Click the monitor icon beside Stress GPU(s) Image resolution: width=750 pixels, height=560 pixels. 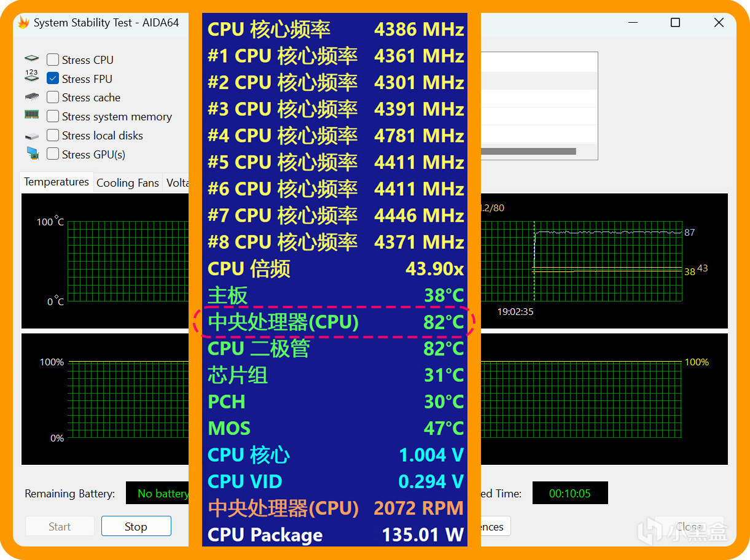[x=33, y=153]
